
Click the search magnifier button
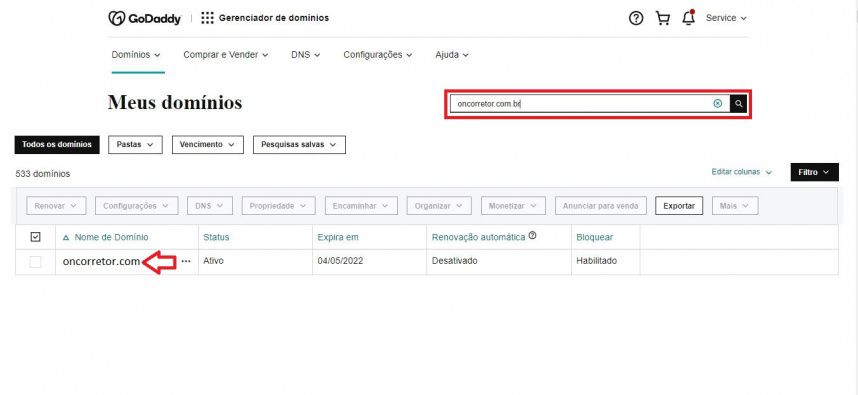point(739,103)
